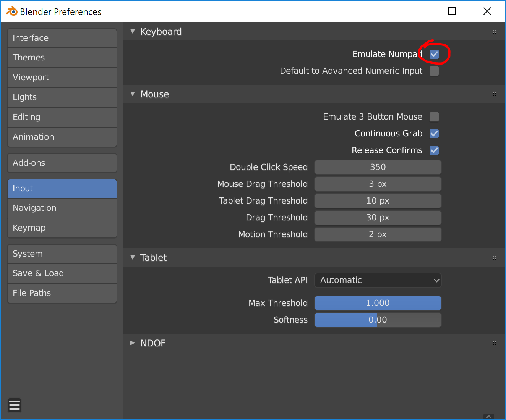Open the Add-ons section
The image size is (506, 420).
62,163
